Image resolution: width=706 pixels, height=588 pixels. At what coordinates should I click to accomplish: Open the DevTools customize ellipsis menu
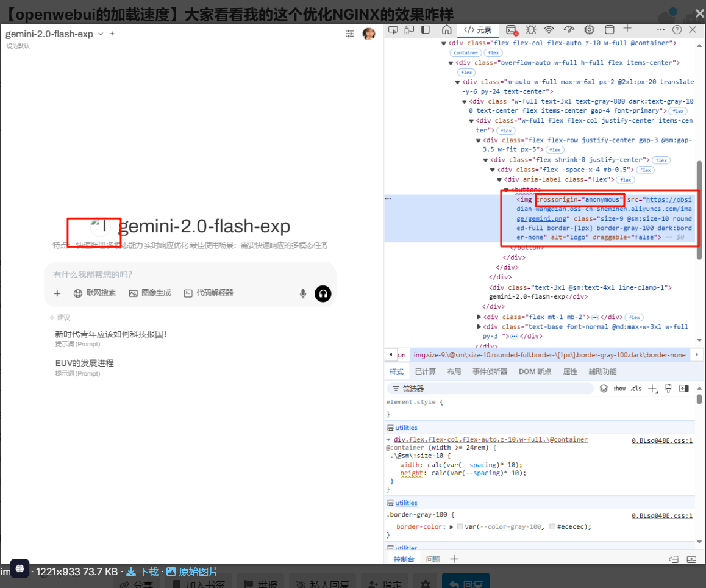pyautogui.click(x=660, y=30)
